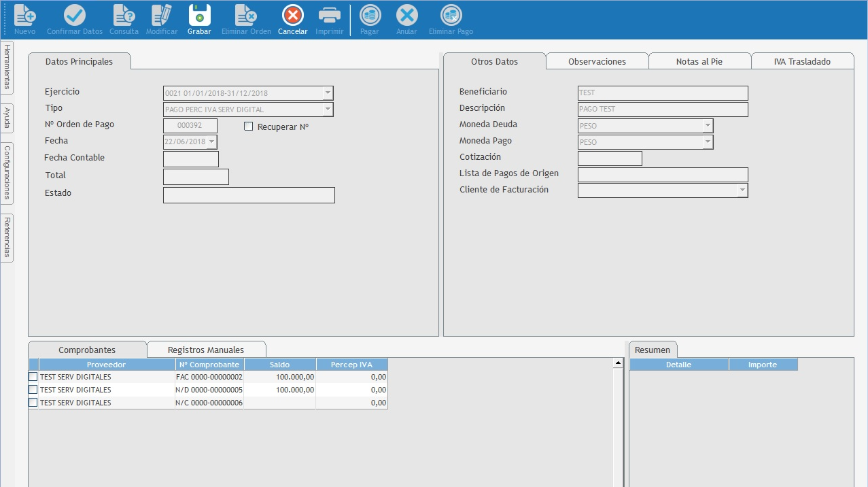Open the Cliente de Facturación dropdown
This screenshot has width=868, height=487.
[x=742, y=190]
